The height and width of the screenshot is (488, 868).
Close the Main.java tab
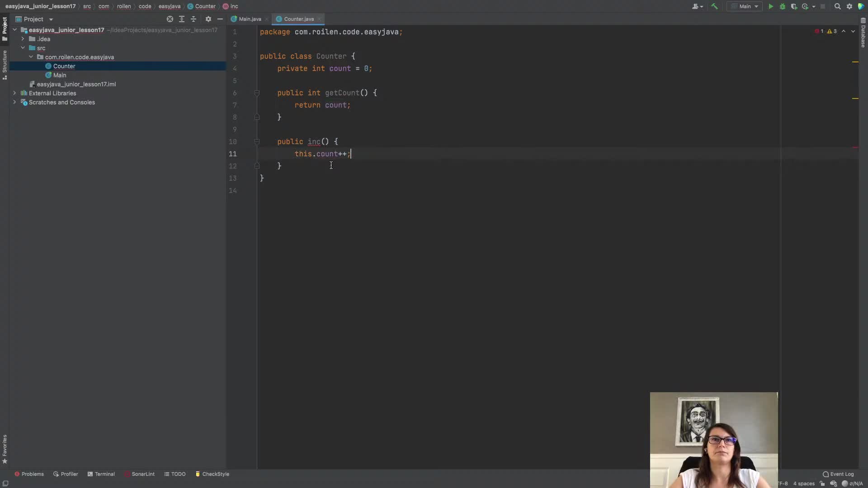[267, 19]
